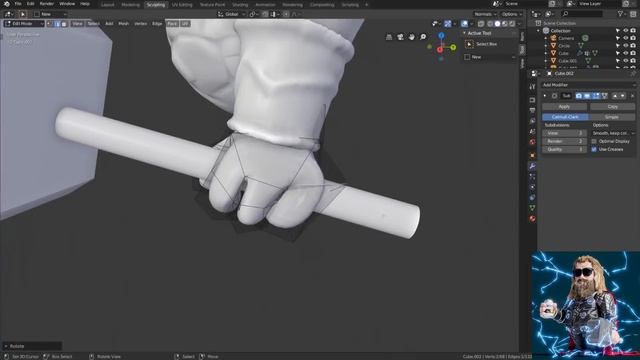Click the red X axis gizmo
640x360 pixels.
[440, 50]
